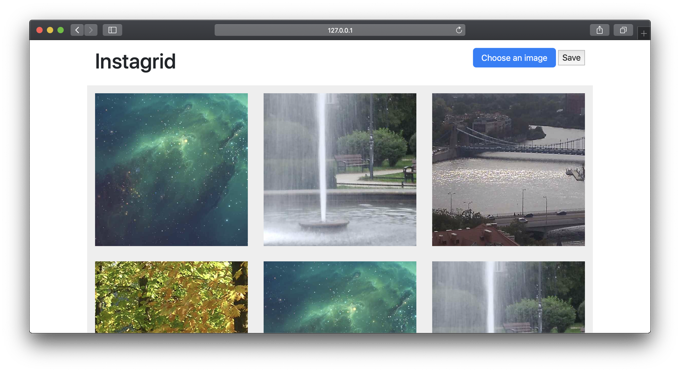Go back using Safari back arrow
This screenshot has height=372, width=680.
click(x=77, y=30)
